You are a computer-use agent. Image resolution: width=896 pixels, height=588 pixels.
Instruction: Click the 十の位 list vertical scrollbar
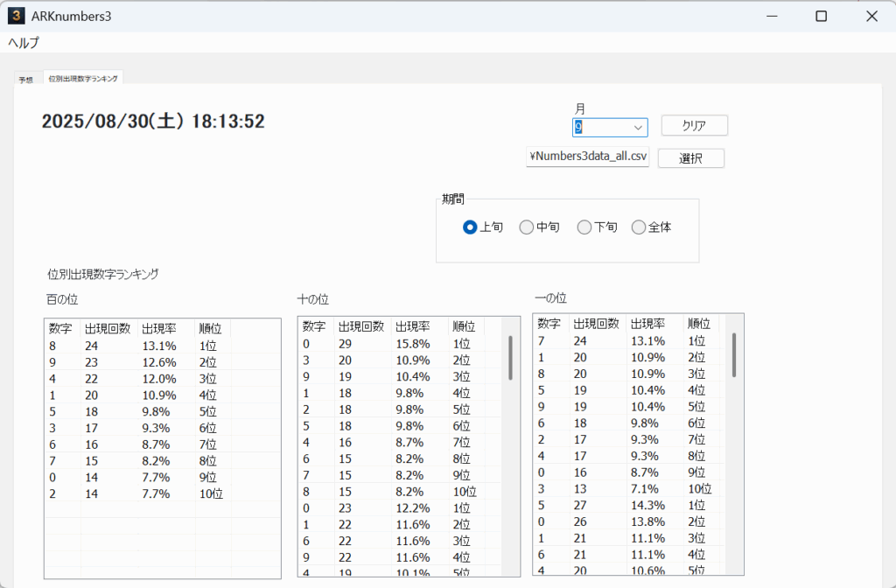(x=510, y=358)
